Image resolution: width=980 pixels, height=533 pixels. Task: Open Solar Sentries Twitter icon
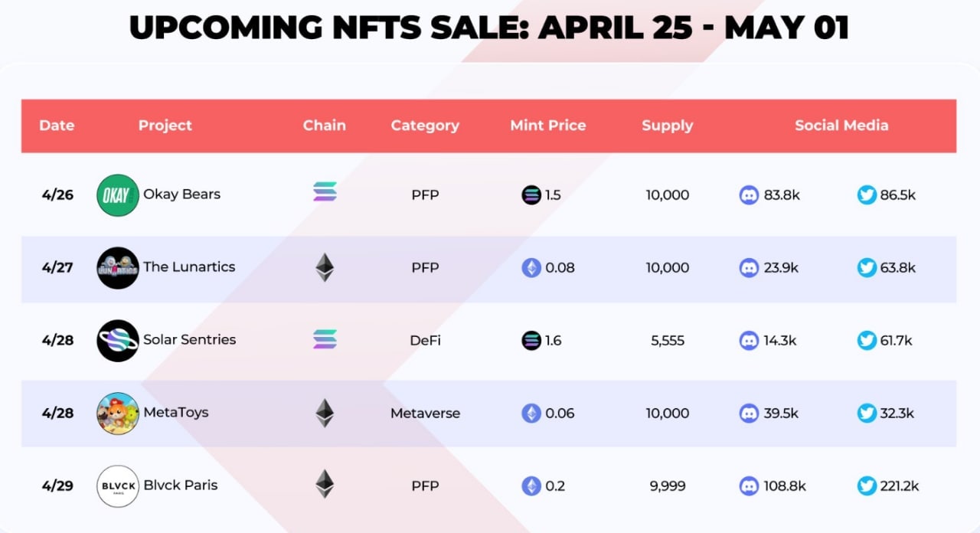pyautogui.click(x=867, y=340)
